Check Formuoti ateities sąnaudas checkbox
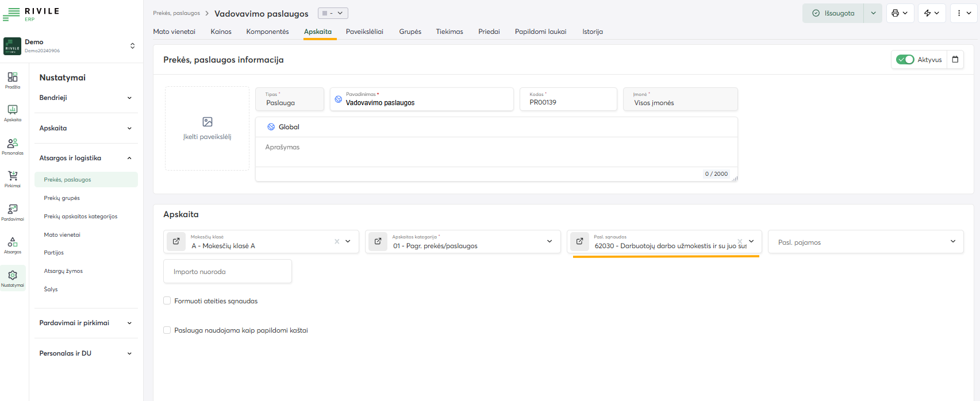 [167, 301]
